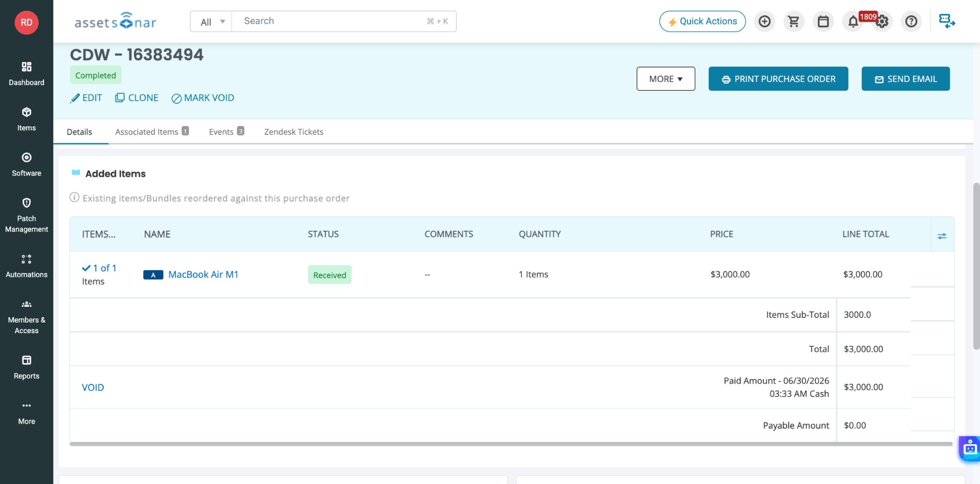Open Quick Actions
The width and height of the screenshot is (980, 484).
(x=702, y=22)
